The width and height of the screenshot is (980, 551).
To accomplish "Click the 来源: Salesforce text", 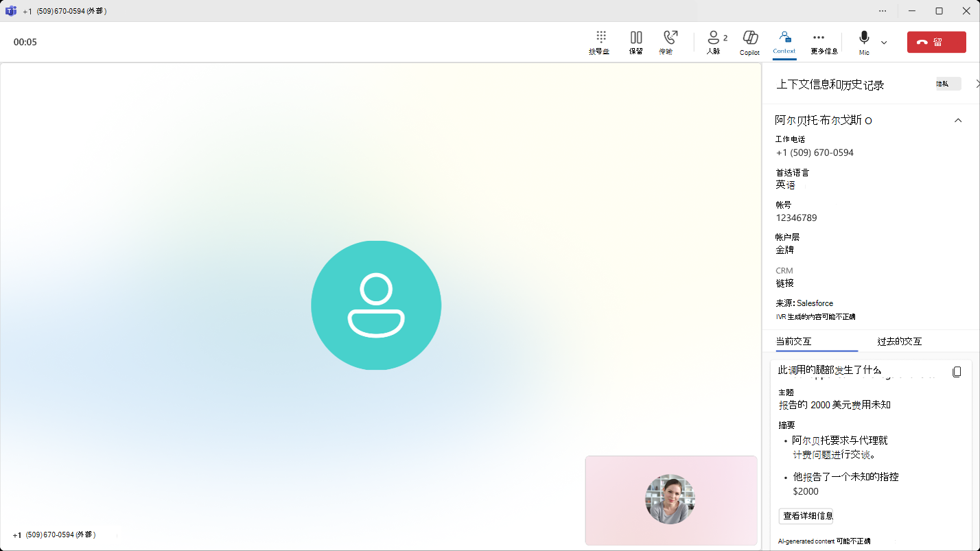I will tap(804, 303).
